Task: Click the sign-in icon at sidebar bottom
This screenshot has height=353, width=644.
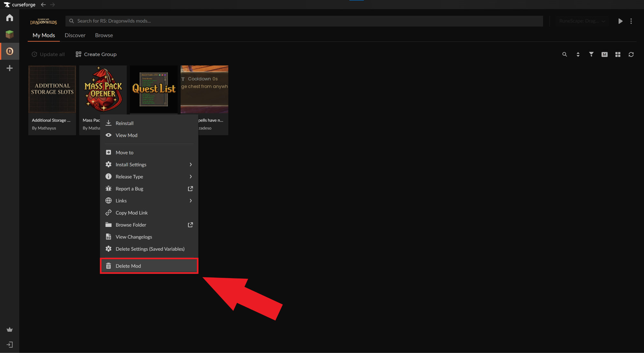Action: point(10,345)
